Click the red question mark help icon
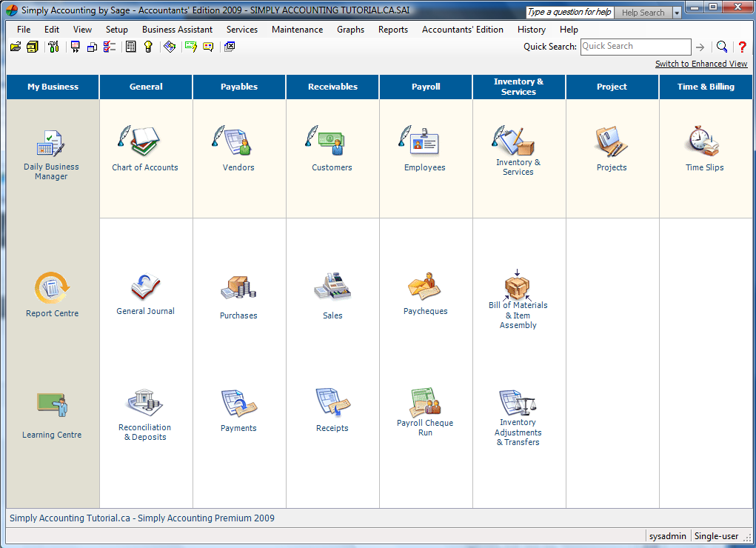This screenshot has width=756, height=548. (x=742, y=47)
